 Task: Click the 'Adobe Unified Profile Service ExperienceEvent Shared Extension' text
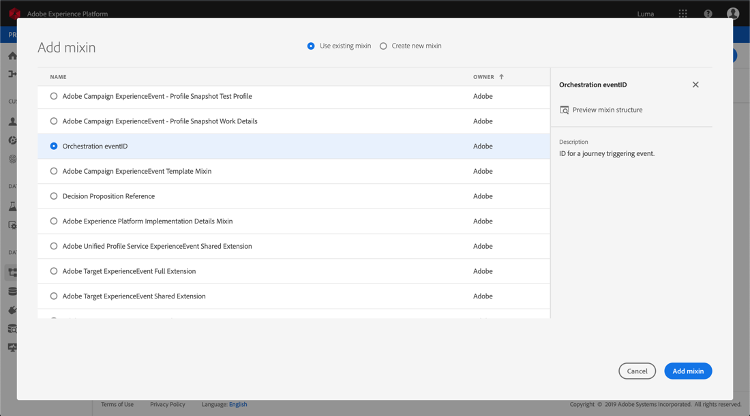point(157,246)
